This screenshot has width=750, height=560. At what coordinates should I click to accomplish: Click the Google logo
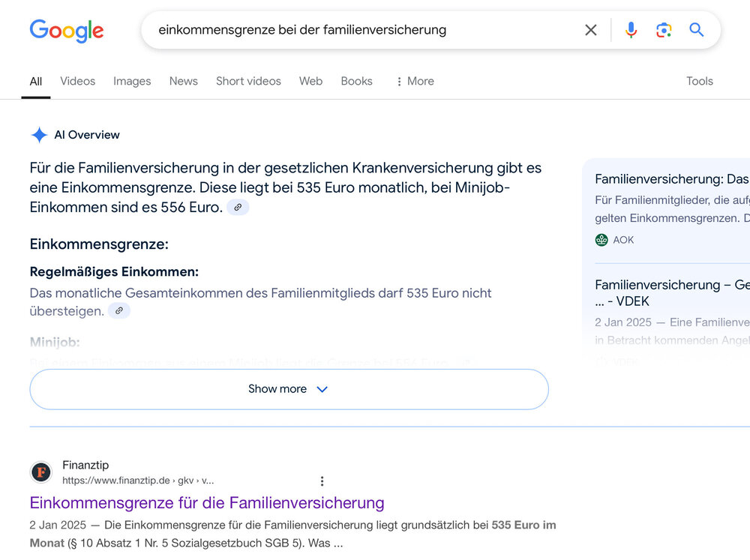pyautogui.click(x=67, y=31)
